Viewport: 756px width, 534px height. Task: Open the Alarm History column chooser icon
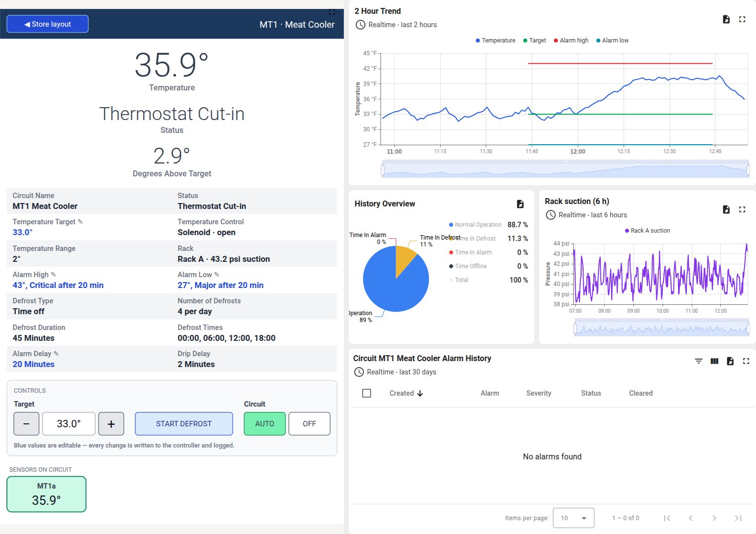(x=714, y=361)
